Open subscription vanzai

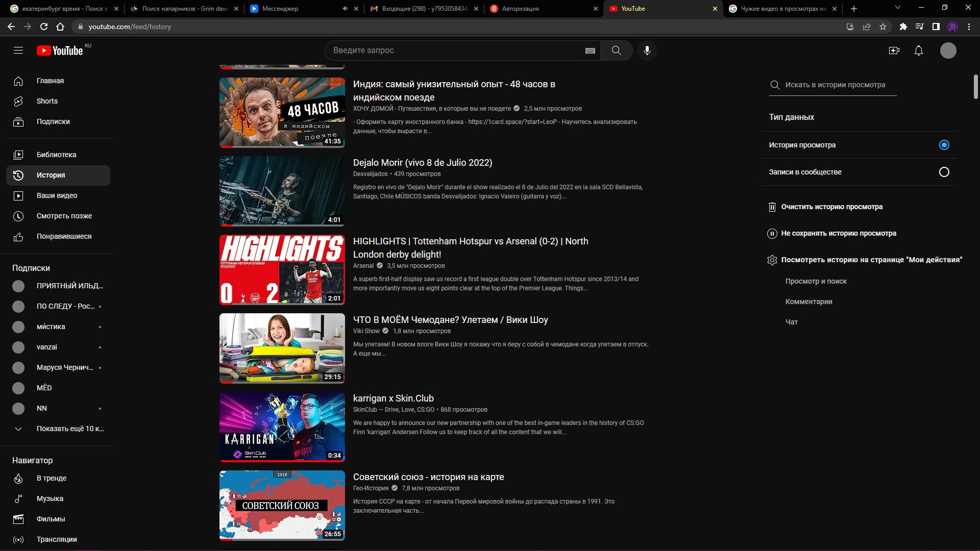(58, 347)
